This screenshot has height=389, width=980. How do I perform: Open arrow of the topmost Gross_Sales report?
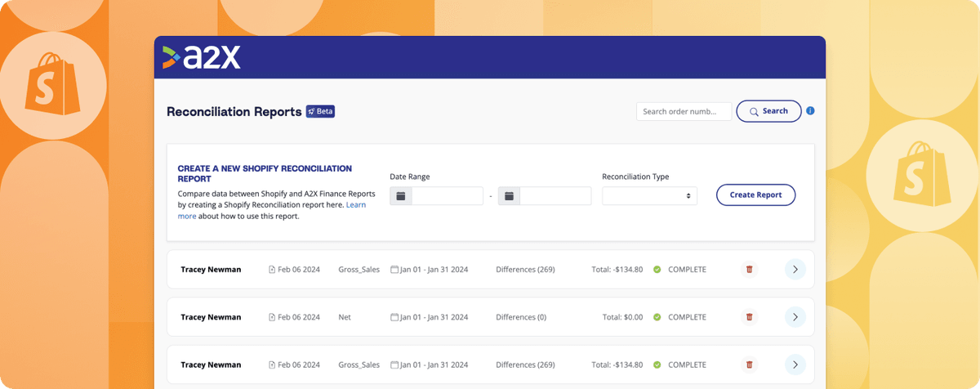(x=795, y=270)
